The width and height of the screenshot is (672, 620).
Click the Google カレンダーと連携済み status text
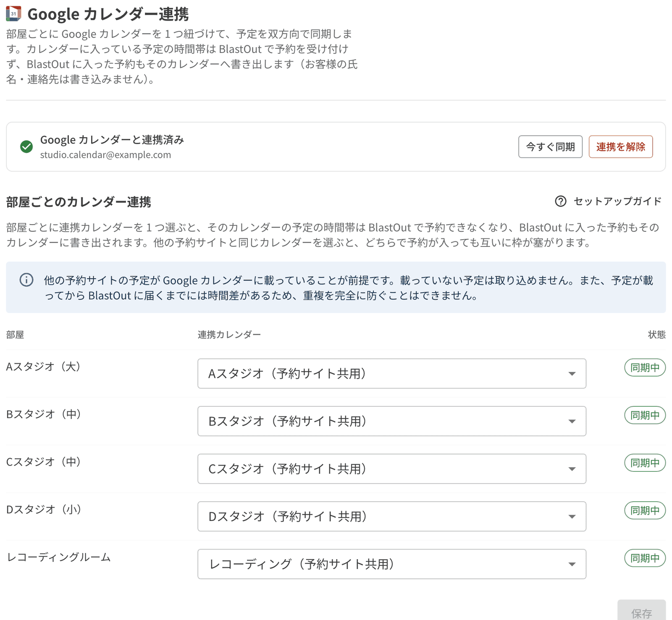(x=112, y=140)
